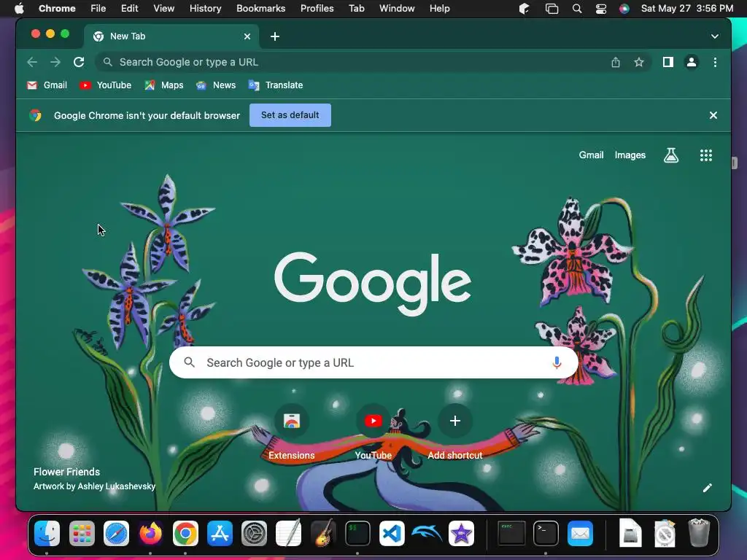The image size is (747, 560).
Task: Expand the tab search chevron
Action: [x=715, y=36]
